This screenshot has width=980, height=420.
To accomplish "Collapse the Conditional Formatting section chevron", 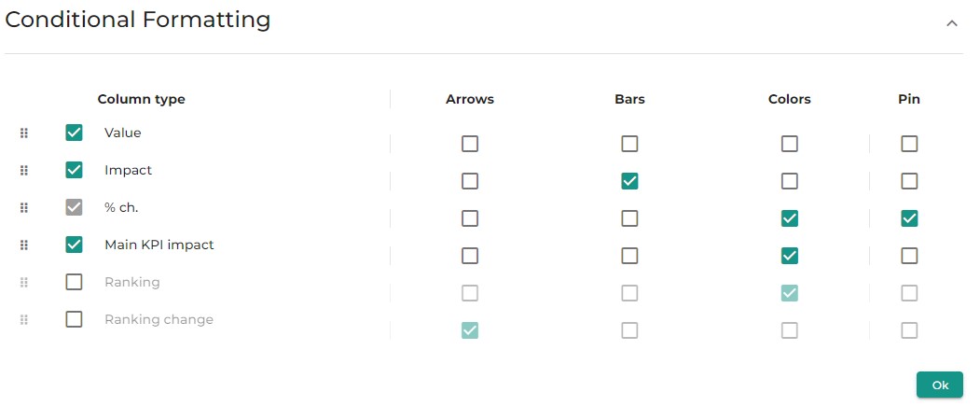I will [x=952, y=23].
